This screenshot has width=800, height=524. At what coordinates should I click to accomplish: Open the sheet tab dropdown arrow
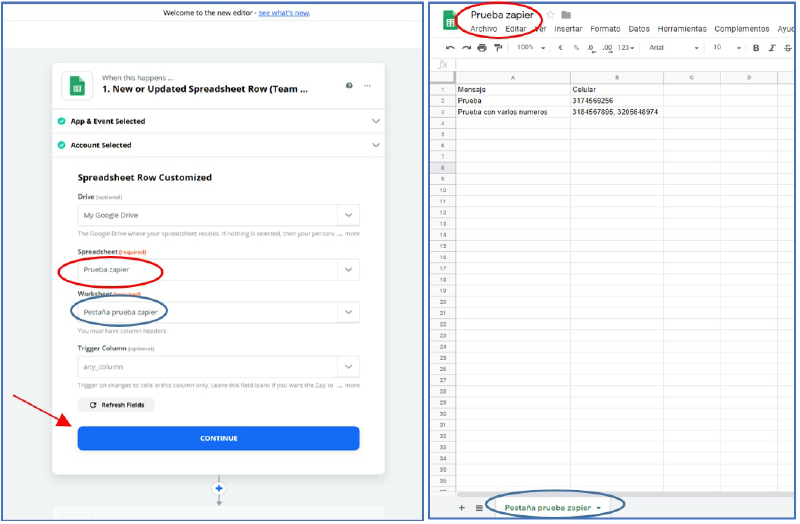pyautogui.click(x=598, y=508)
